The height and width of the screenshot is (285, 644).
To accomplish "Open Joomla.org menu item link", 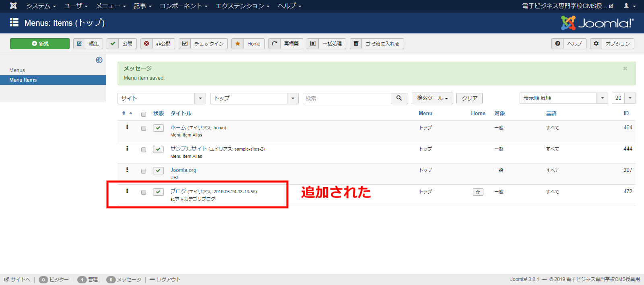I will 183,170.
